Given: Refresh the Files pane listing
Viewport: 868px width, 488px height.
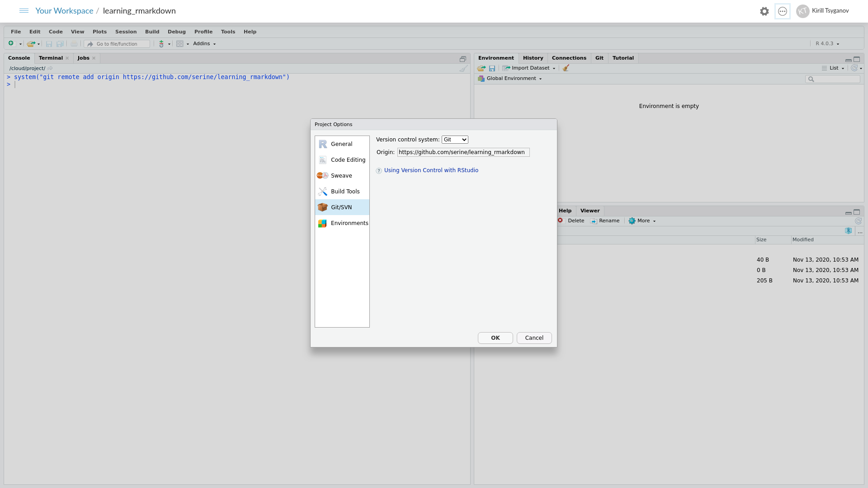Looking at the screenshot, I should point(858,221).
